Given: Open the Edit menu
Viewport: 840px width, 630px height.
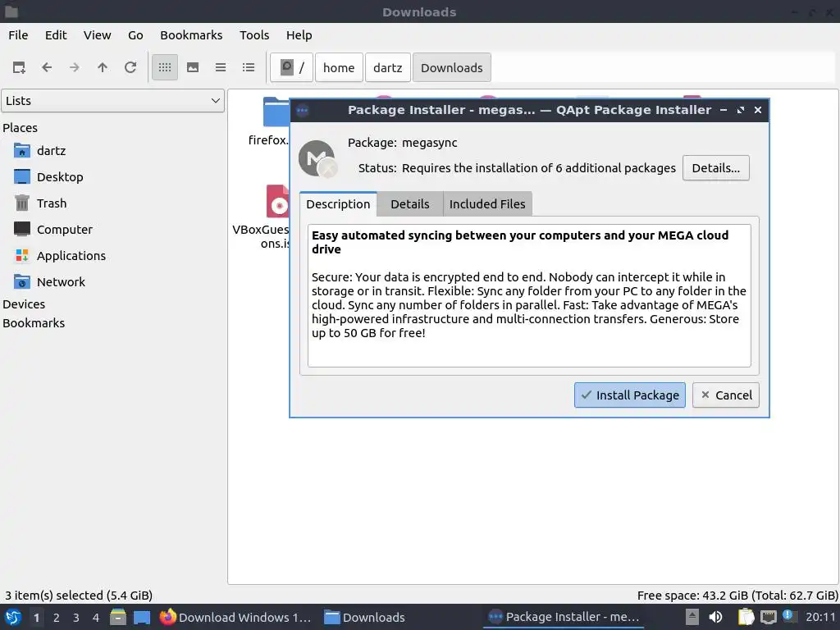Looking at the screenshot, I should pyautogui.click(x=56, y=35).
